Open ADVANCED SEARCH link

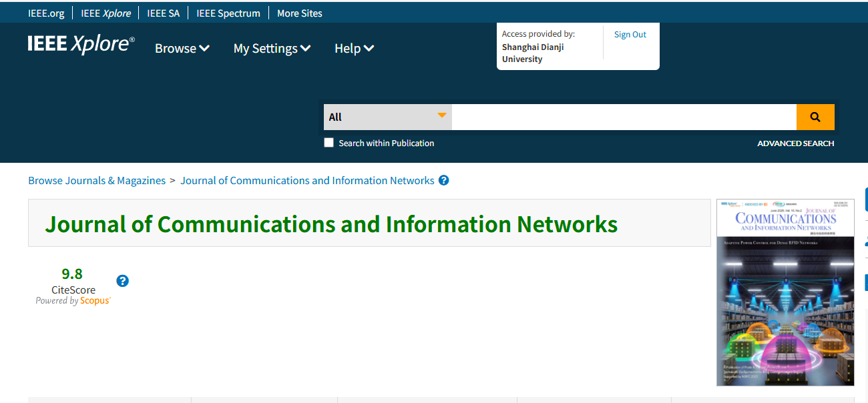click(x=796, y=143)
